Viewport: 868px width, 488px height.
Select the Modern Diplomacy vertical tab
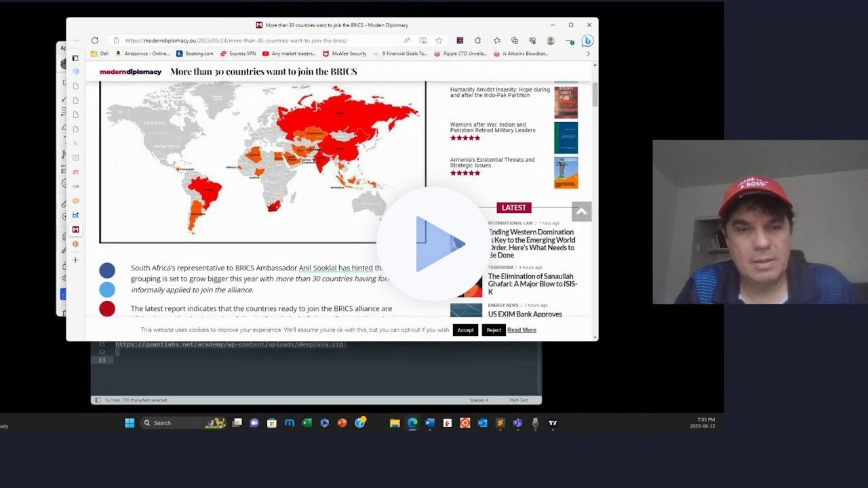tap(75, 229)
